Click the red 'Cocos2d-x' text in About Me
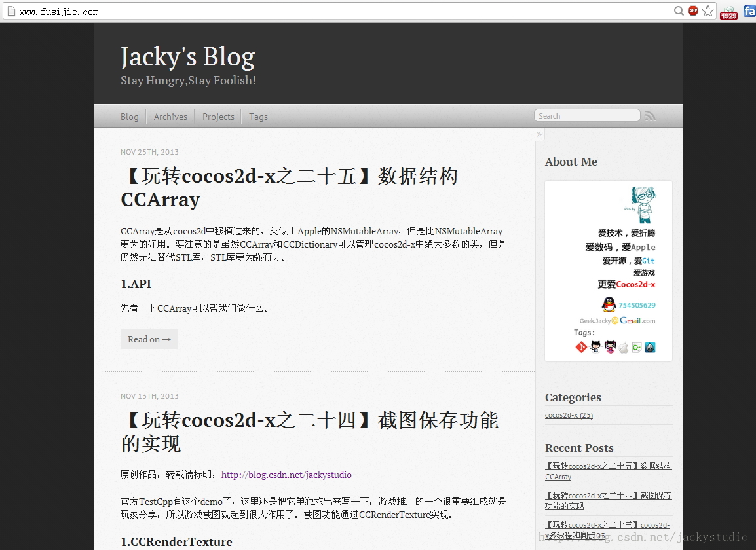 click(x=635, y=284)
